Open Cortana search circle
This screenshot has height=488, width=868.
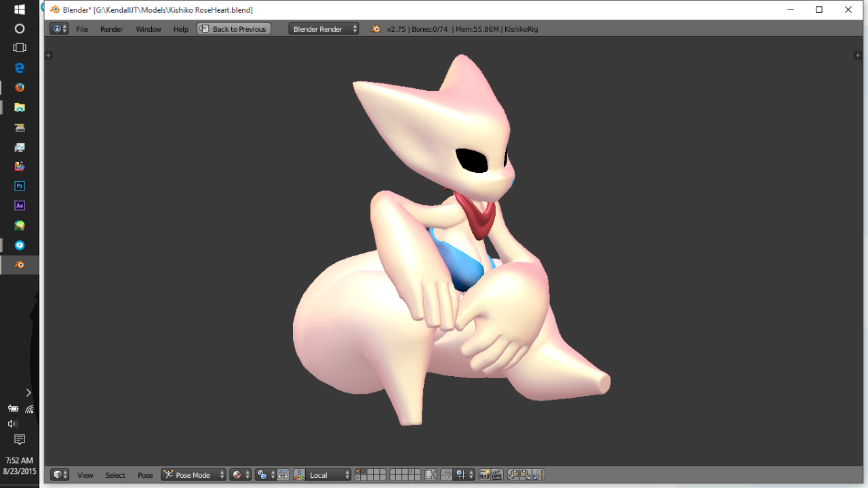point(20,28)
